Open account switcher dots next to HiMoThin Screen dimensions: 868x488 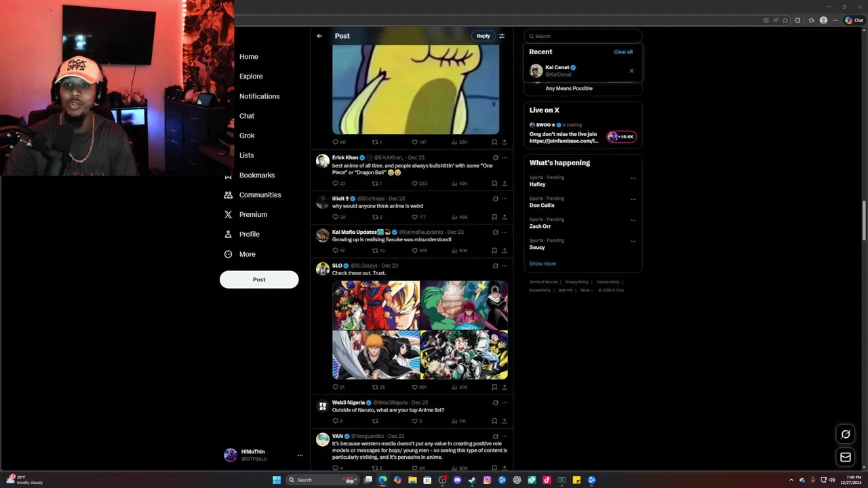coord(300,455)
